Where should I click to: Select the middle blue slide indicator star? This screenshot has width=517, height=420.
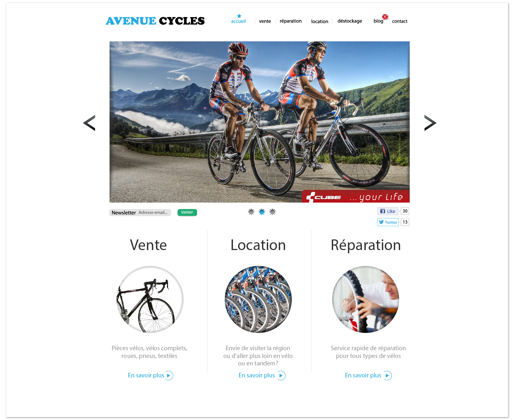[262, 212]
